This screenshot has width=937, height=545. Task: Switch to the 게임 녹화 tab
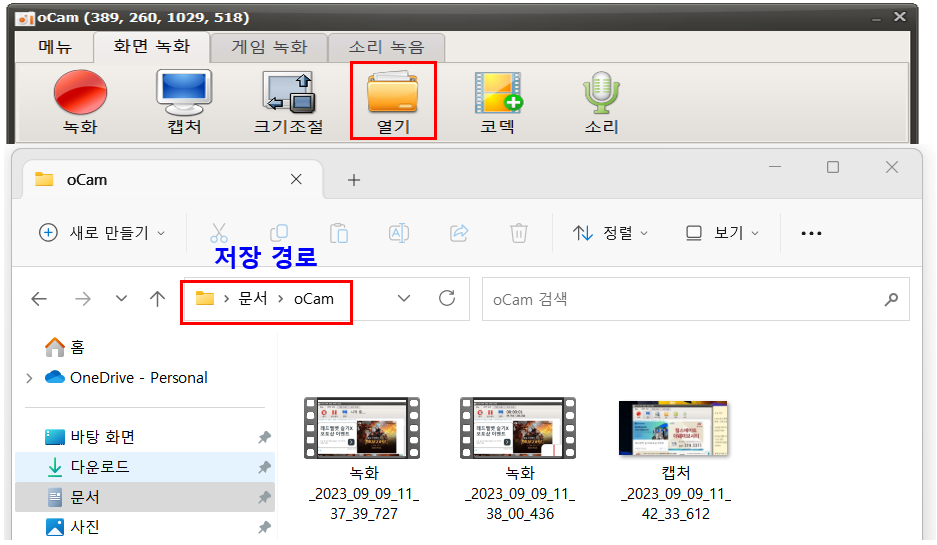pos(269,47)
